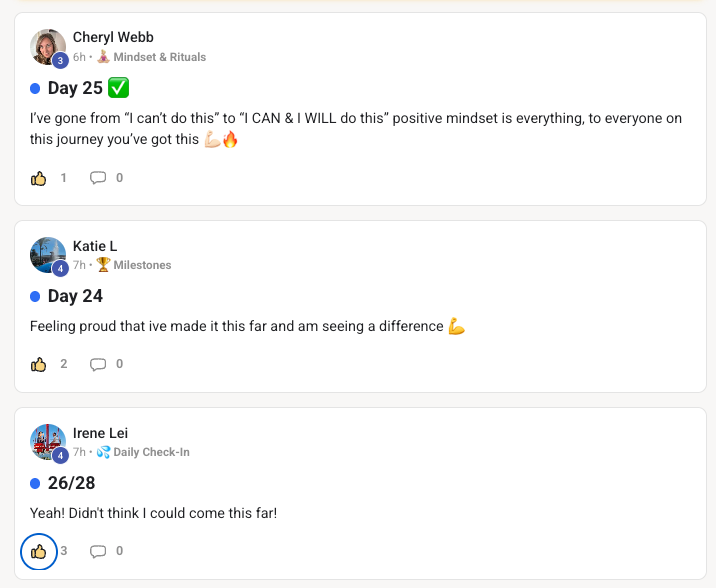The image size is (716, 588).
Task: Open the Day 24 post title
Action: 75,296
